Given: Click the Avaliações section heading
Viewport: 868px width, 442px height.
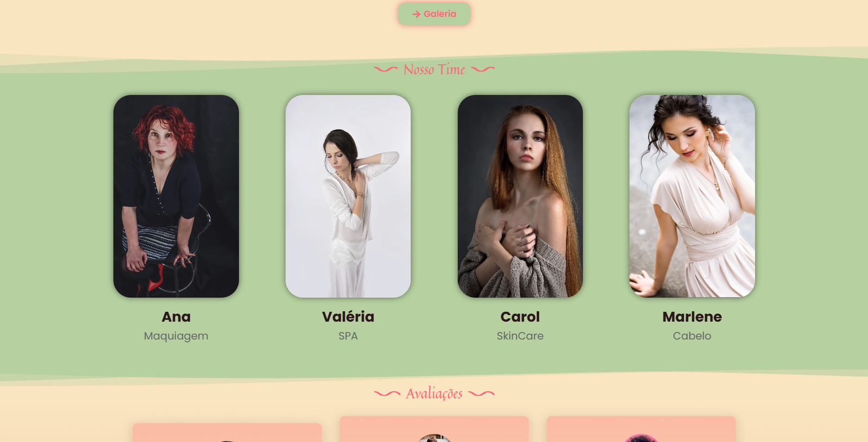Looking at the screenshot, I should click(x=434, y=394).
